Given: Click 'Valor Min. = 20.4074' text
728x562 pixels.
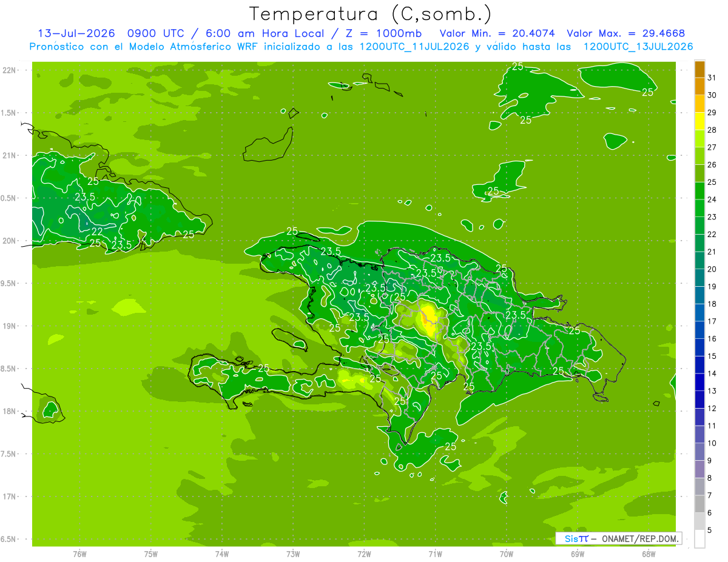Looking at the screenshot, I should [x=497, y=33].
